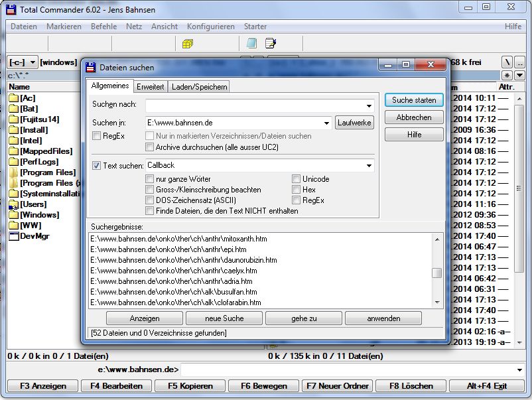Enable nur ganze Wörter checkbox

(x=149, y=179)
